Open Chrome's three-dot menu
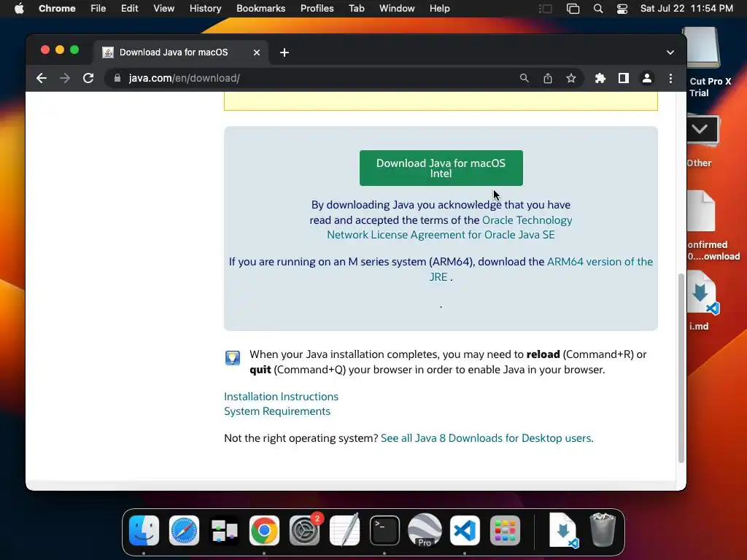The width and height of the screenshot is (747, 560). pyautogui.click(x=671, y=78)
